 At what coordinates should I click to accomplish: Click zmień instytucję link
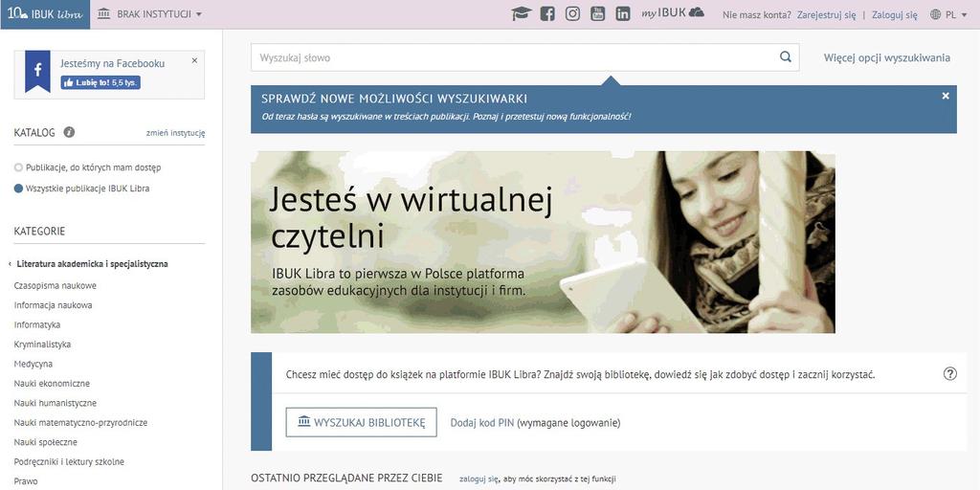pyautogui.click(x=176, y=132)
